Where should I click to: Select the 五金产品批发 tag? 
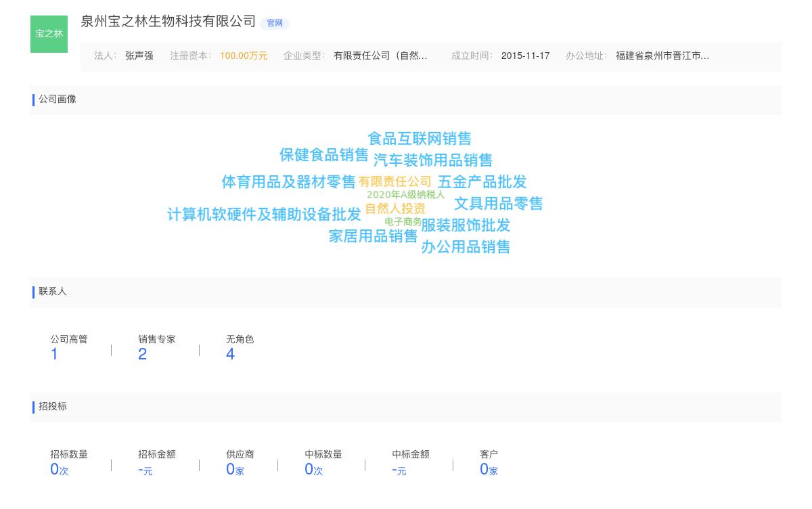point(482,182)
